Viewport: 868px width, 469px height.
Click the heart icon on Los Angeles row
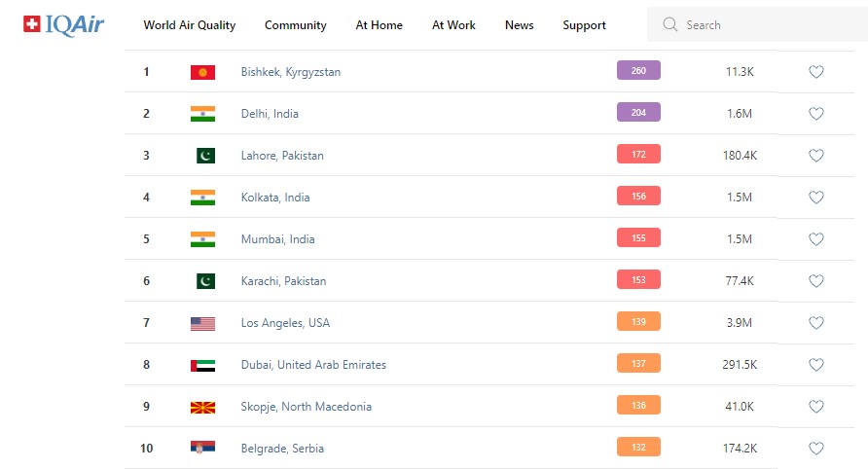tap(816, 323)
